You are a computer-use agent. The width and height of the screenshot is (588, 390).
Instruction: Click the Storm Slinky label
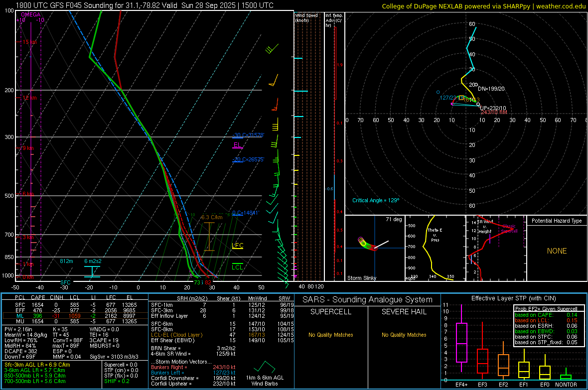(362, 278)
